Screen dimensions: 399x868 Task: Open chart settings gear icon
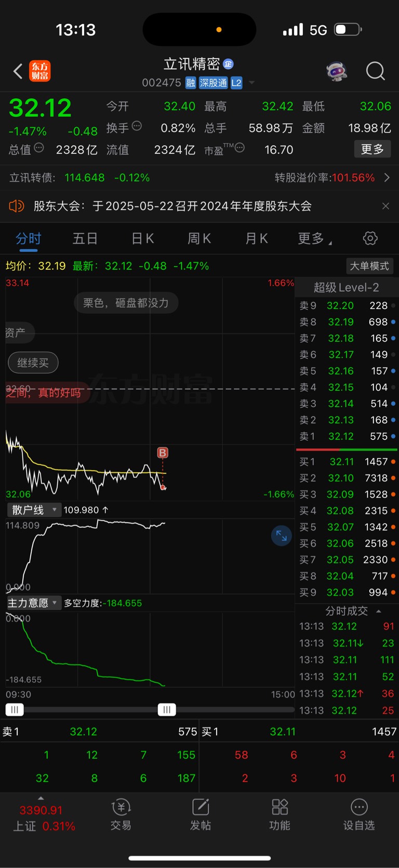pos(370,239)
